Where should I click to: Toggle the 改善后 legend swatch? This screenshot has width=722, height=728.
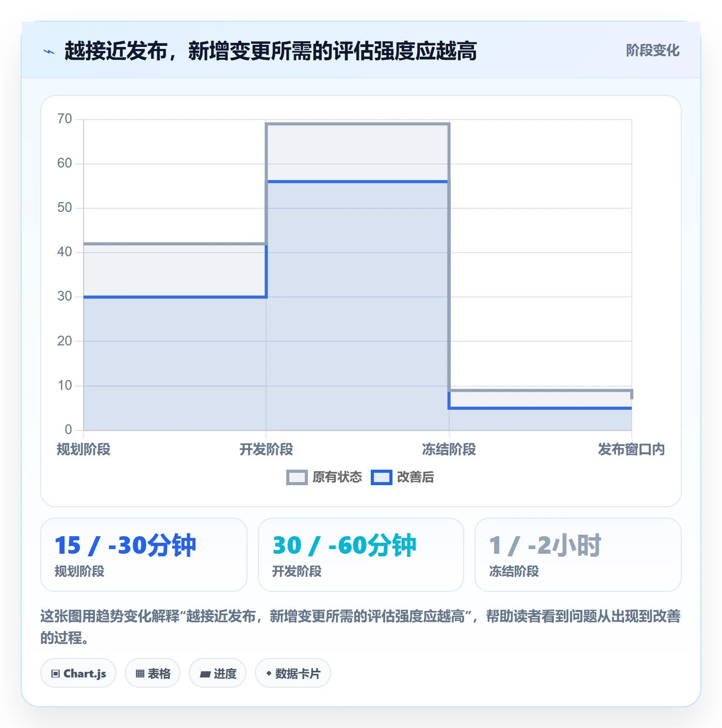[x=382, y=477]
